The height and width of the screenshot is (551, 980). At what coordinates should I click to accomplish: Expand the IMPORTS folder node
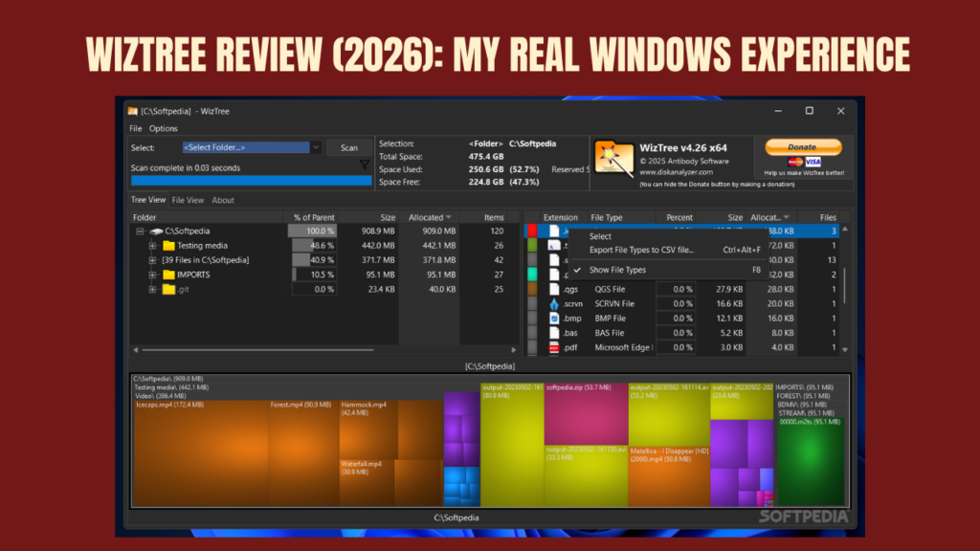click(x=152, y=275)
